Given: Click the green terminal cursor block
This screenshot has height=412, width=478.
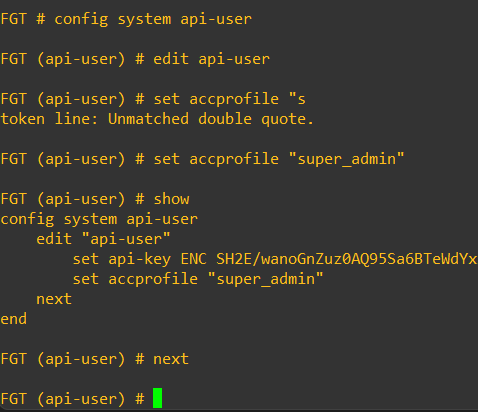Looking at the screenshot, I should (x=157, y=398).
